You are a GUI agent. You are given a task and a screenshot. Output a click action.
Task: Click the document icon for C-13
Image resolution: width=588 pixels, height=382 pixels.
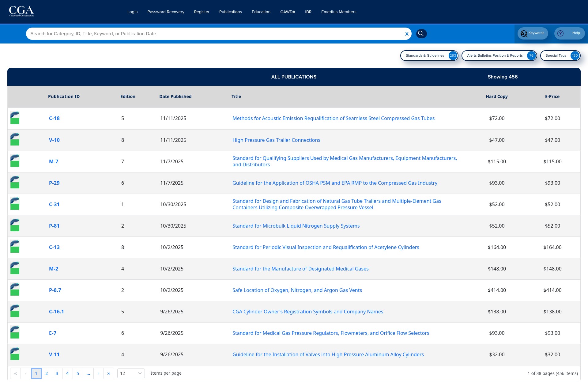click(15, 247)
